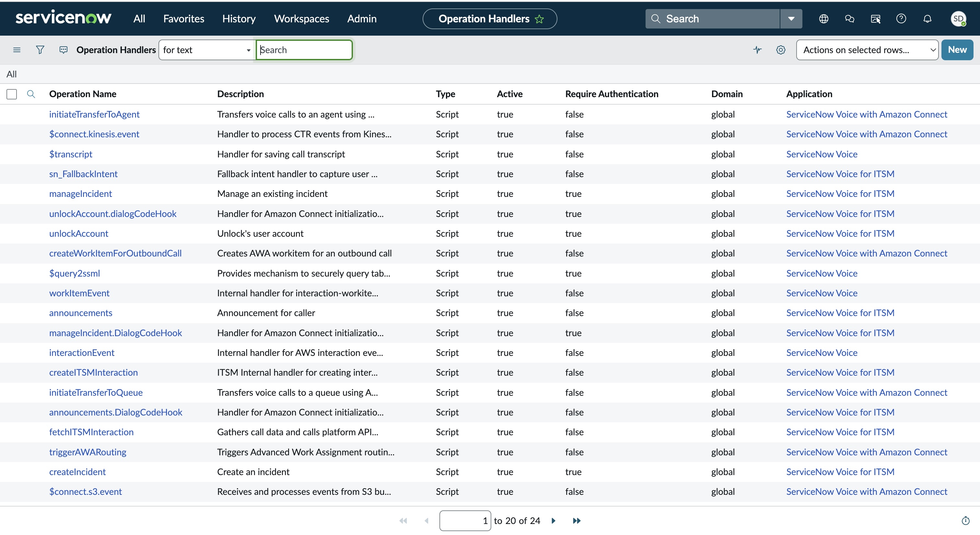Add Operation Handlers to favorites with star
The image size is (980, 535).
tap(539, 19)
